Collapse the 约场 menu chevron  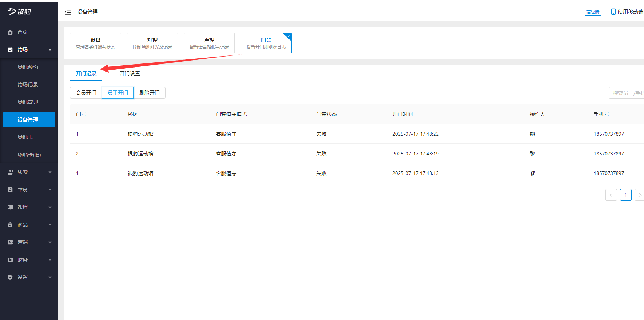coord(50,50)
